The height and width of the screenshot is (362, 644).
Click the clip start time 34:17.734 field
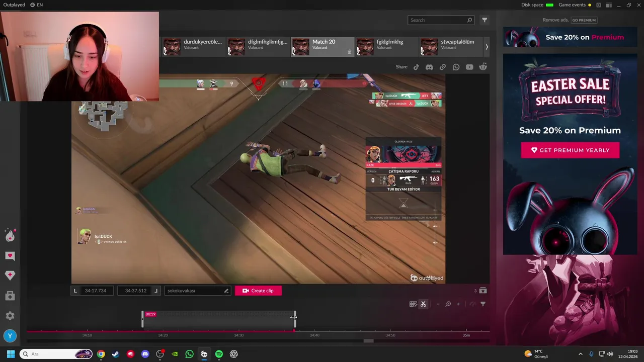point(92,291)
